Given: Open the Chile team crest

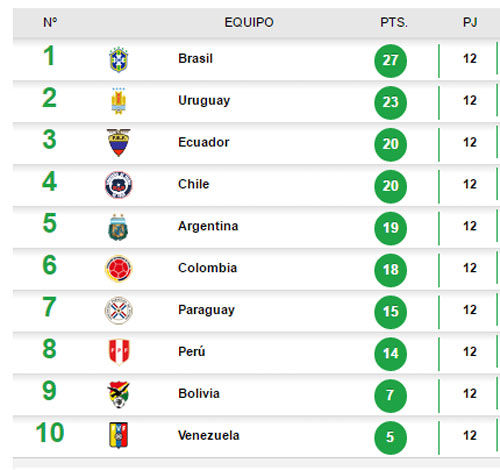Looking at the screenshot, I should [x=118, y=185].
